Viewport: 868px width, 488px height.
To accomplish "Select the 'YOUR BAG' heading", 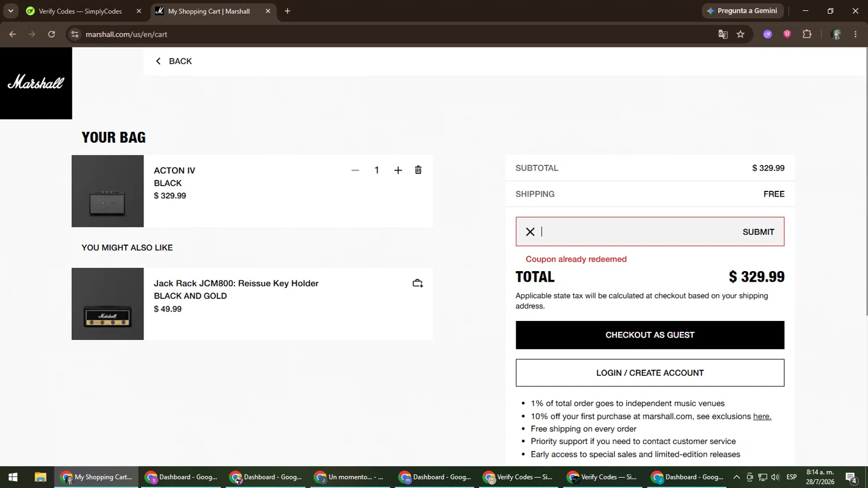I will point(113,138).
